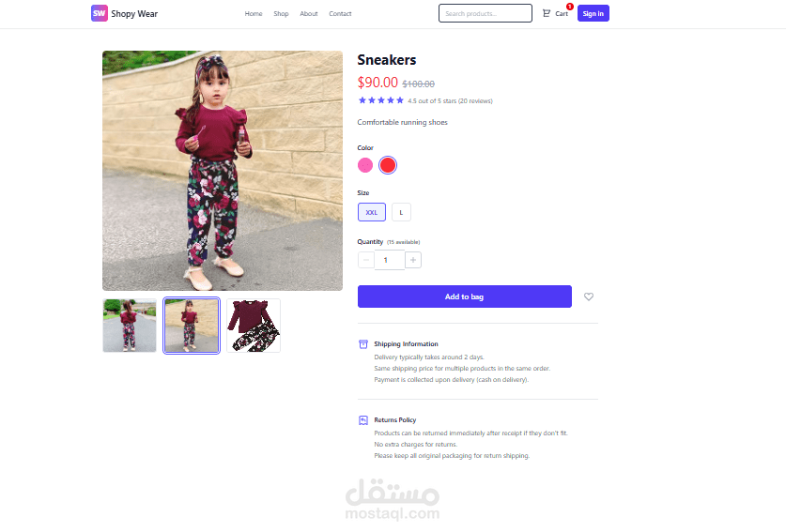
Task: Select the flat-lay outfit thumbnail
Action: pyautogui.click(x=254, y=326)
